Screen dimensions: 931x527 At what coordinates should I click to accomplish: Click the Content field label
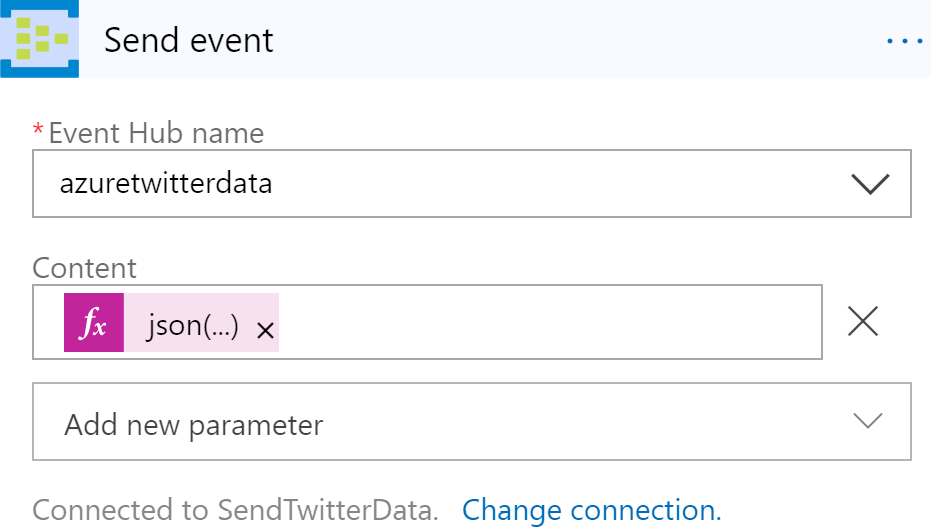(x=85, y=267)
